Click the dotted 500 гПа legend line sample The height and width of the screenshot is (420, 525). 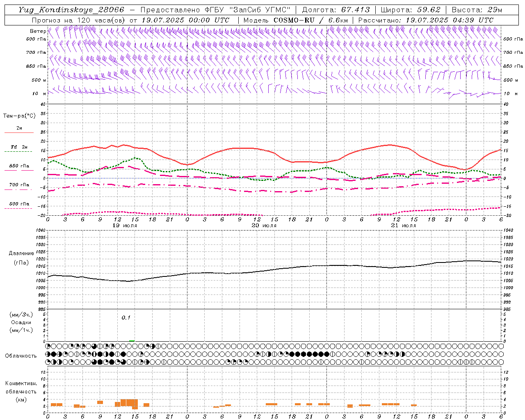(x=18, y=208)
